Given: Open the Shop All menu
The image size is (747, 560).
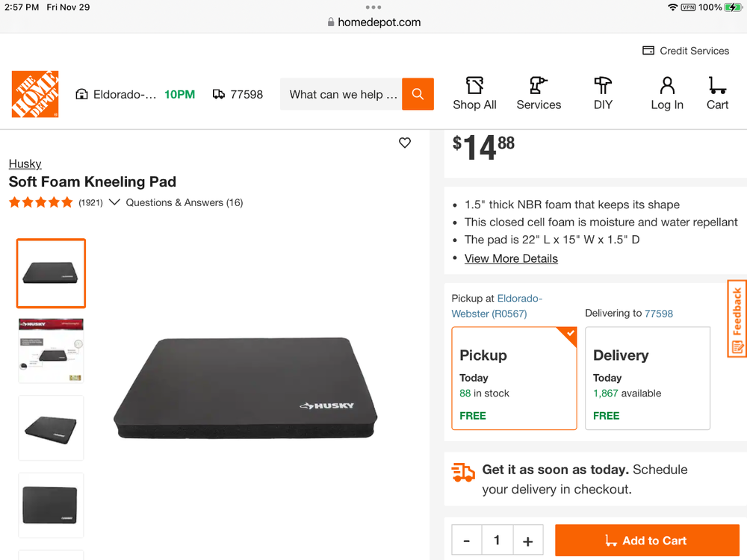Looking at the screenshot, I should [x=474, y=94].
